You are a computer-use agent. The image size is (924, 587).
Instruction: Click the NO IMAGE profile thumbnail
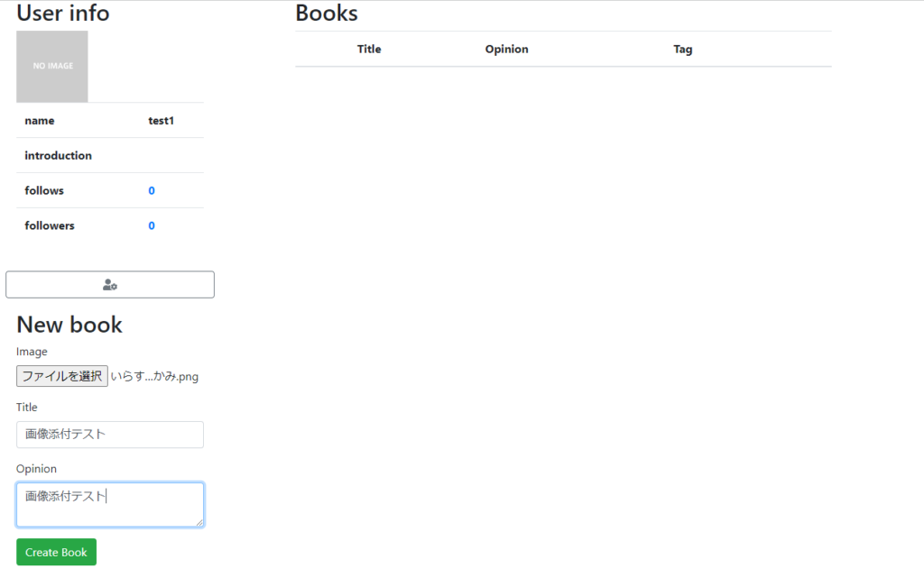(52, 67)
